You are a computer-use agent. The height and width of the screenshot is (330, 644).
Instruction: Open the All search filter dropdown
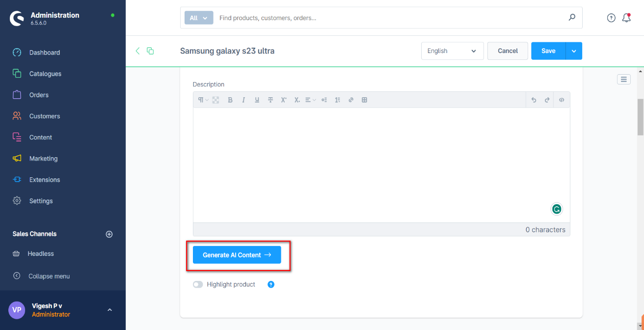[199, 18]
